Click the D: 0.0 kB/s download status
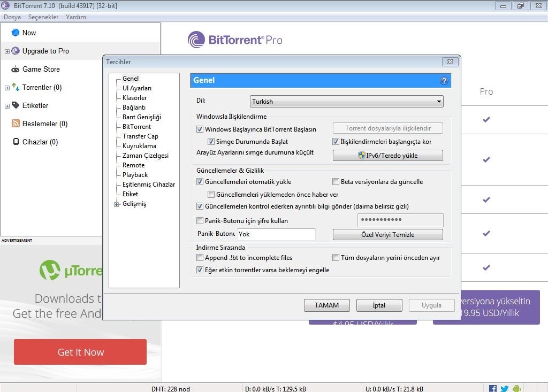The height and width of the screenshot is (392, 548). (x=276, y=388)
